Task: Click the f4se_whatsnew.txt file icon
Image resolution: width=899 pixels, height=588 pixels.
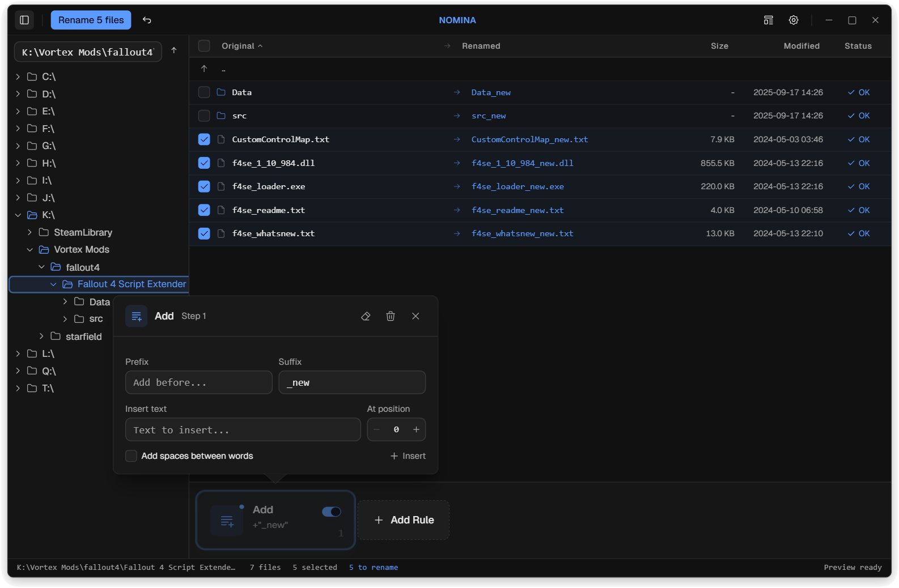Action: (221, 233)
